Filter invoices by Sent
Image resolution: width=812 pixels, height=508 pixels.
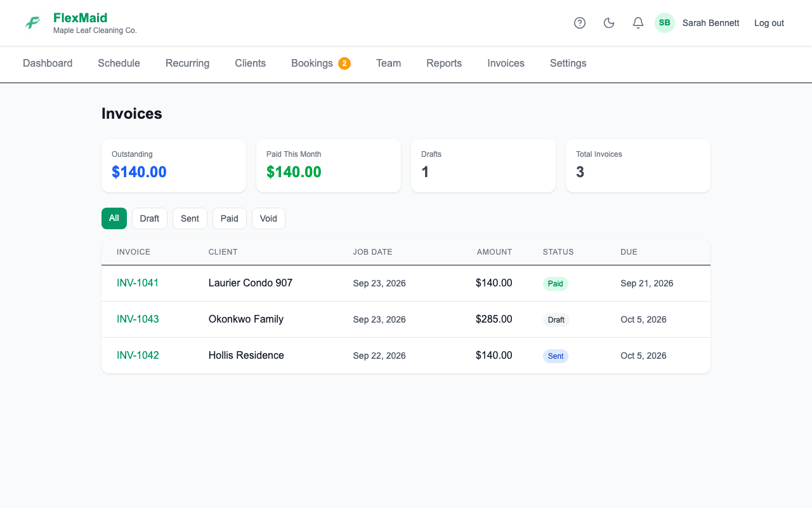(x=190, y=218)
